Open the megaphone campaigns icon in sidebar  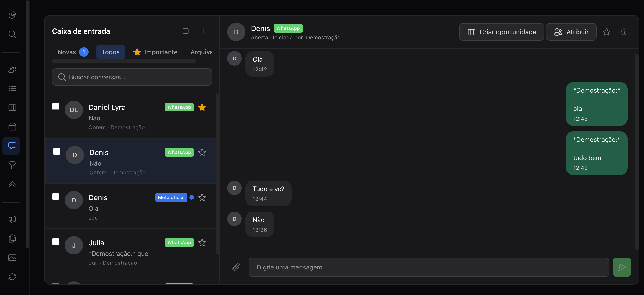[12, 219]
